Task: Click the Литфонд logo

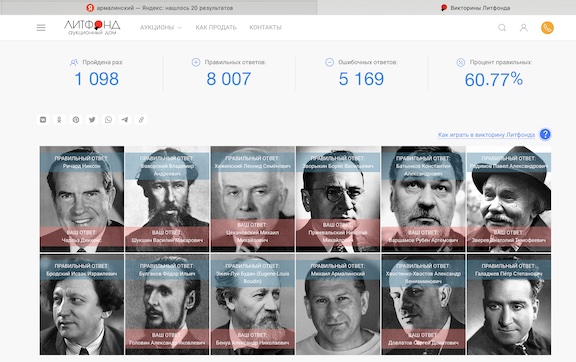Action: [92, 27]
